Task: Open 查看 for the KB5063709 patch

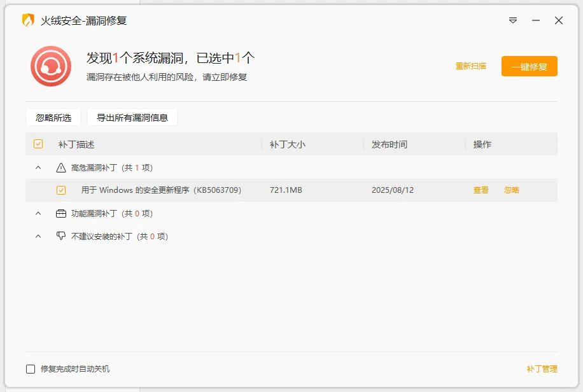Action: [x=480, y=190]
